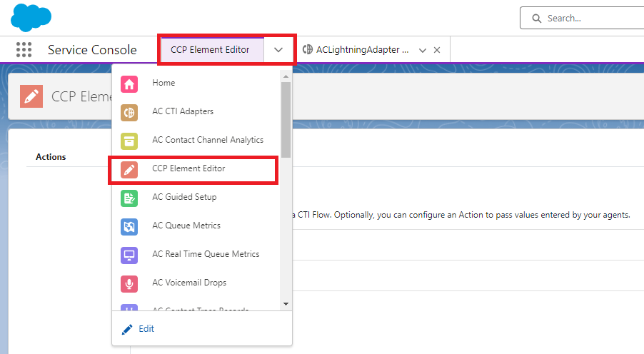Click the Home icon in the dropdown
The width and height of the screenshot is (644, 354).
[129, 84]
